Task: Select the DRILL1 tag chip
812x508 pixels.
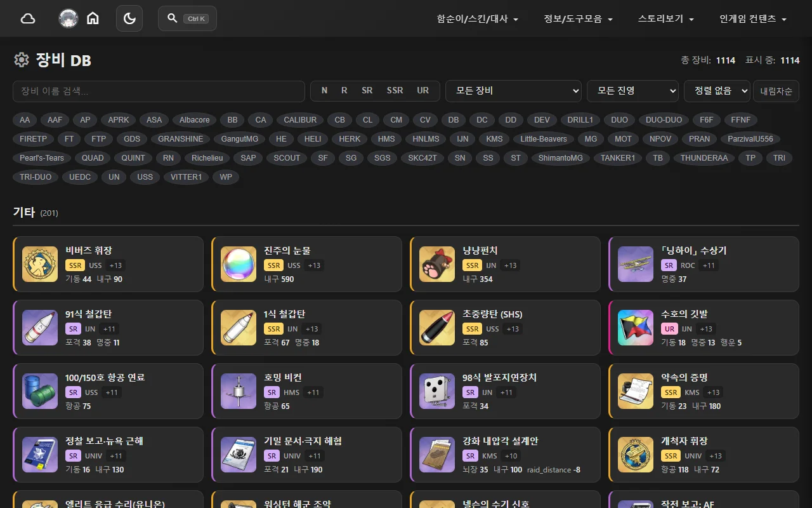Action: pos(580,120)
